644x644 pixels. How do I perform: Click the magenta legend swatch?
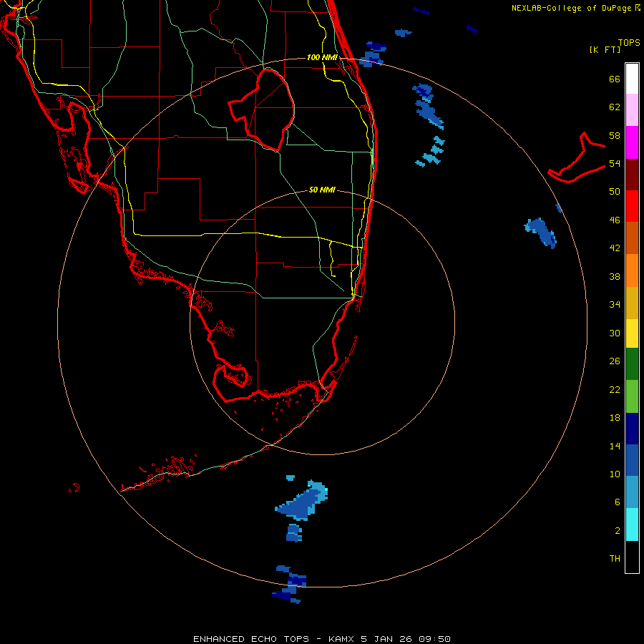[632, 142]
